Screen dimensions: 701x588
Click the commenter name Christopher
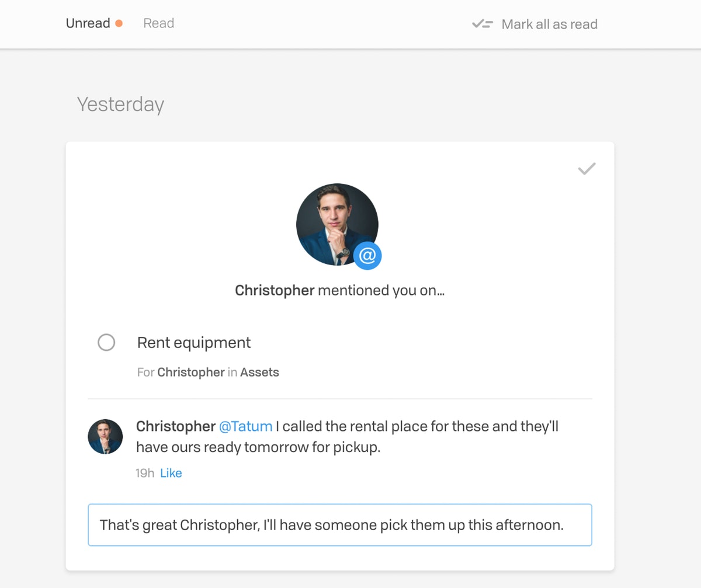[176, 426]
